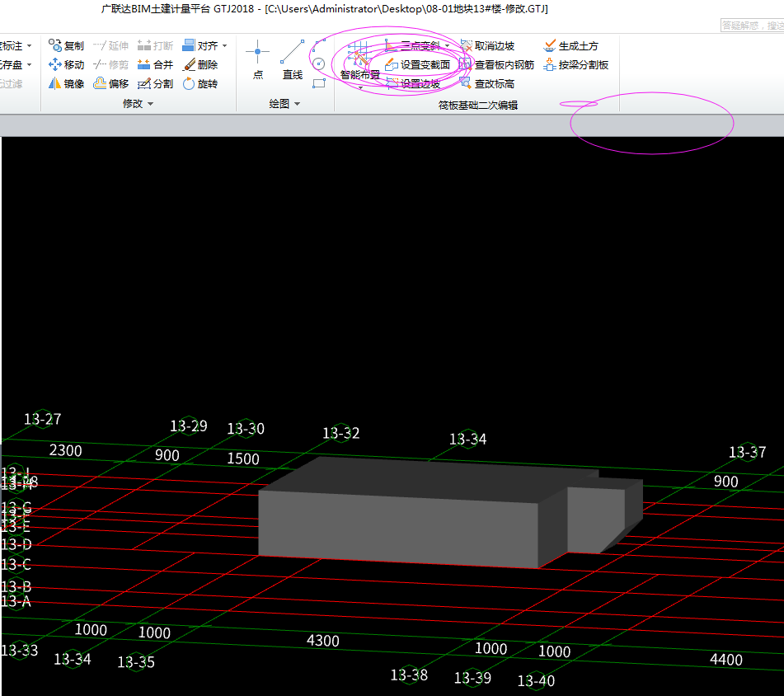The width and height of the screenshot is (784, 696).
Task: Click the 打断 (Break) tool
Action: tap(155, 45)
